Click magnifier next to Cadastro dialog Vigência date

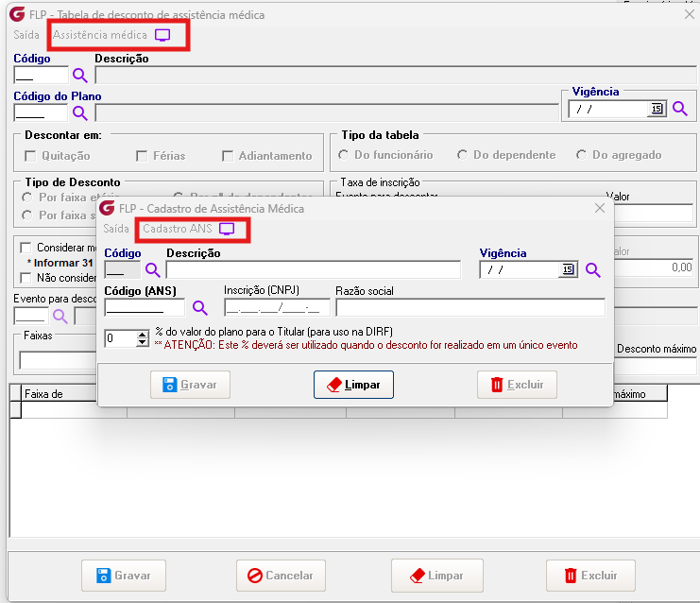click(x=593, y=269)
